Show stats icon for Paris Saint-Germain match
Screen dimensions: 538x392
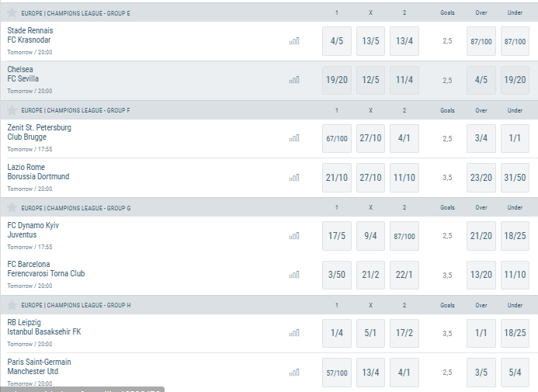click(294, 373)
